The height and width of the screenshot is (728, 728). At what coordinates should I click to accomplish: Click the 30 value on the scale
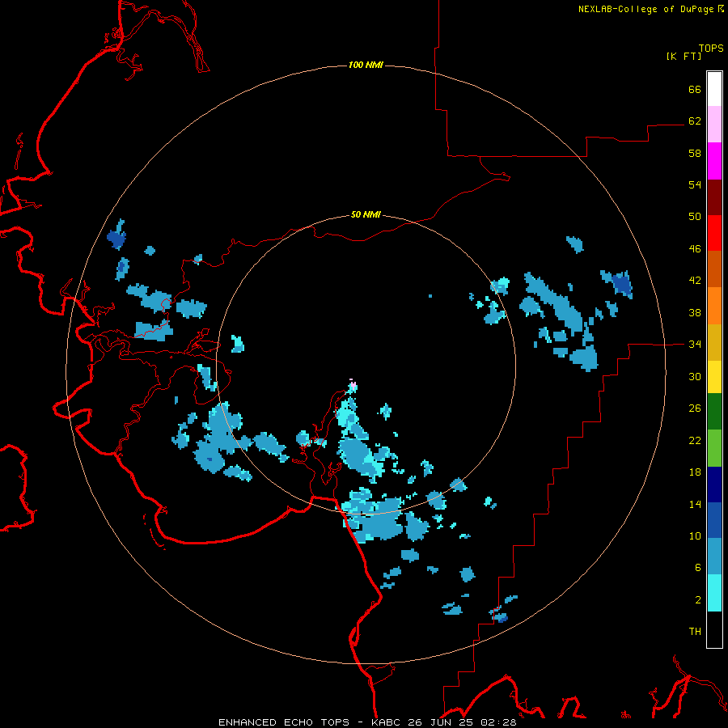(x=695, y=376)
